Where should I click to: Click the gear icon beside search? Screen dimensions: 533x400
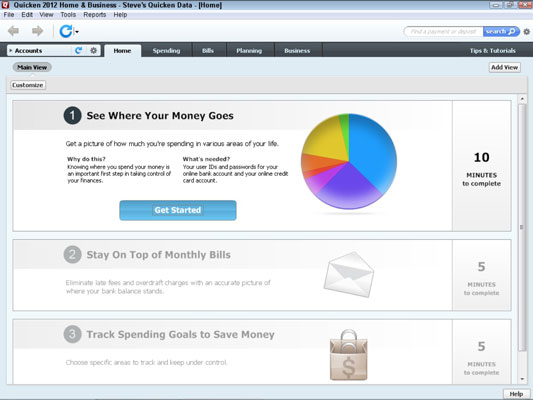pos(526,32)
